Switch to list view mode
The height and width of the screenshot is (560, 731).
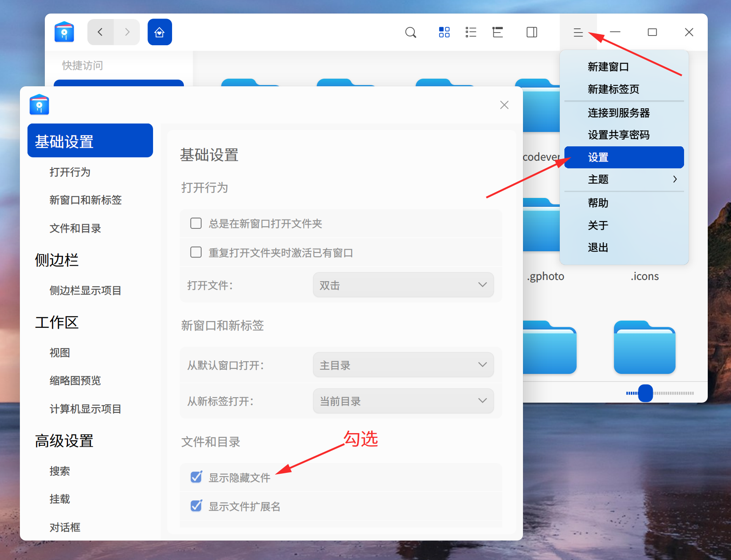tap(471, 32)
